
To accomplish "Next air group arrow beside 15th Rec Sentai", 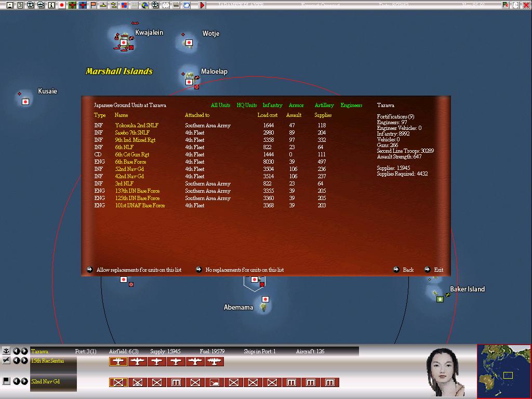I will pyautogui.click(x=24, y=361).
